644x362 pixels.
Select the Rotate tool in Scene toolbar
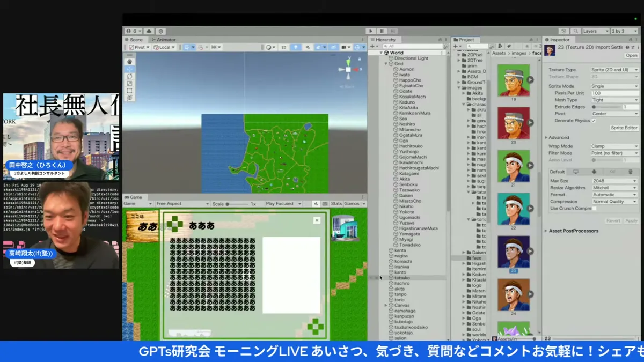coord(130,77)
